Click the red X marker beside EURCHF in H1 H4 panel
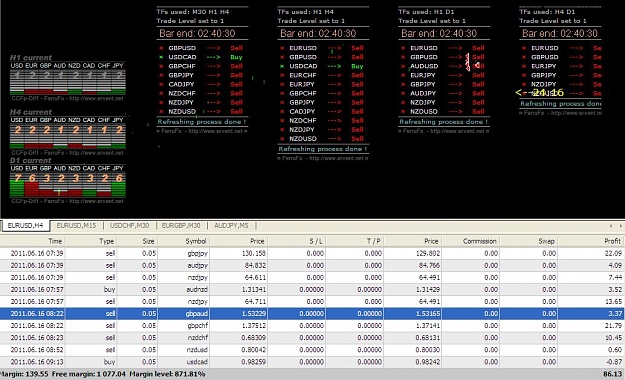Screen dimensions: 625x380 (282, 75)
